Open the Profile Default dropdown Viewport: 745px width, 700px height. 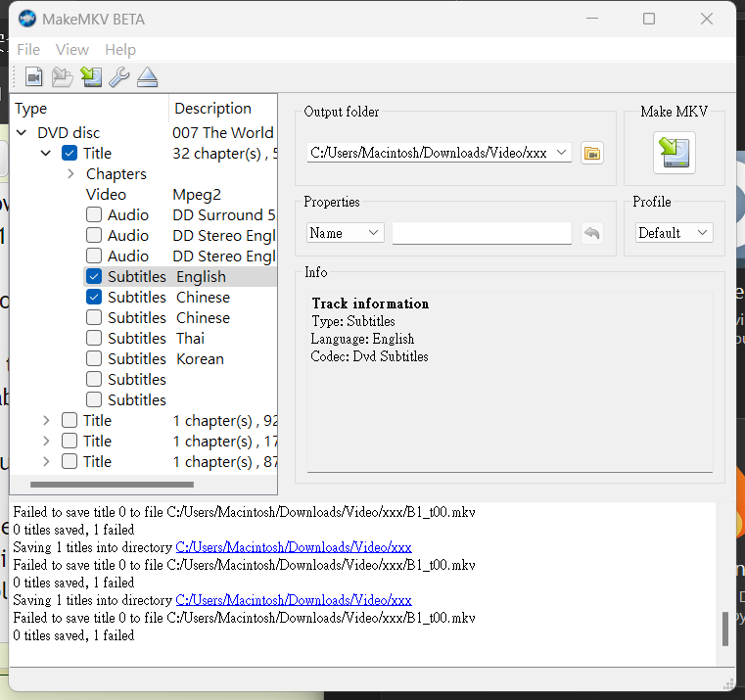674,233
